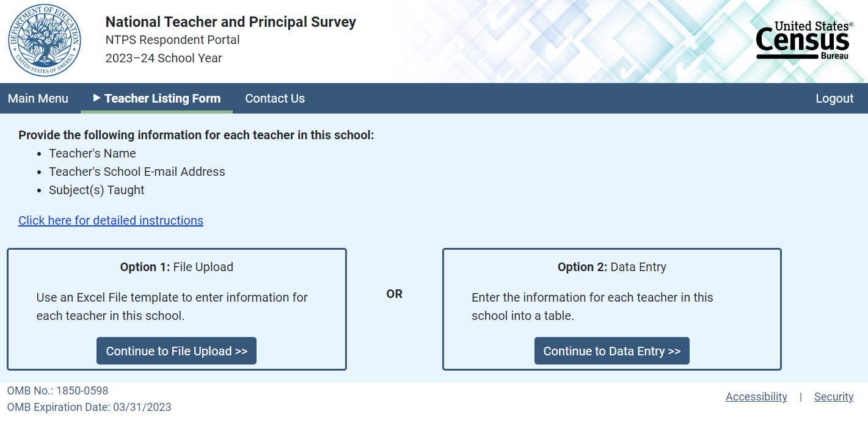This screenshot has width=868, height=428.
Task: Open the Security footer link
Action: click(x=834, y=397)
